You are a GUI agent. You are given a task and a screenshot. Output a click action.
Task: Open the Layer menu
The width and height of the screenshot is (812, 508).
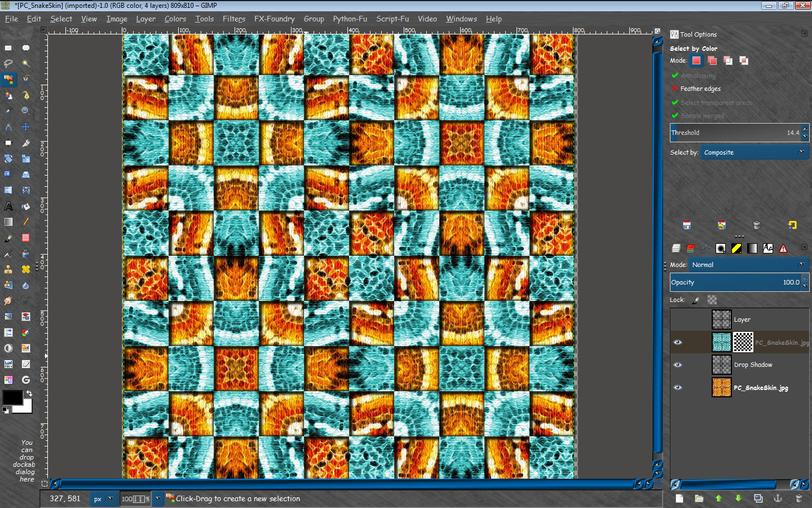click(x=146, y=19)
